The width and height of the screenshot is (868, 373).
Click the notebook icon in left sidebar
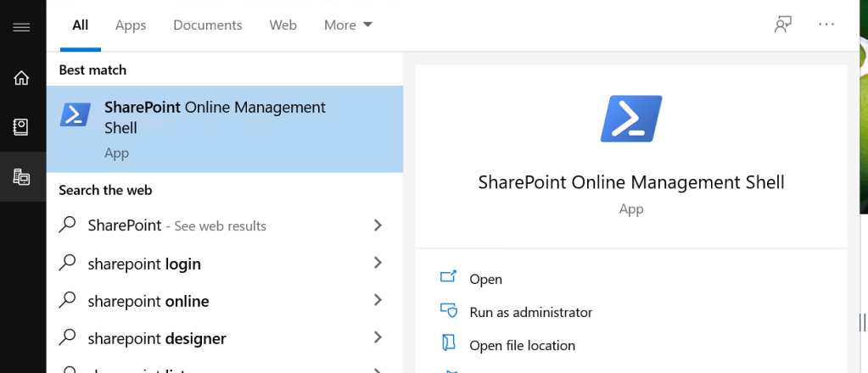coord(22,127)
